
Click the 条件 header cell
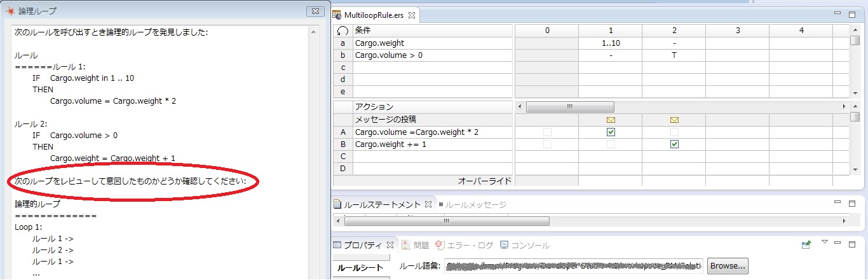pyautogui.click(x=432, y=31)
